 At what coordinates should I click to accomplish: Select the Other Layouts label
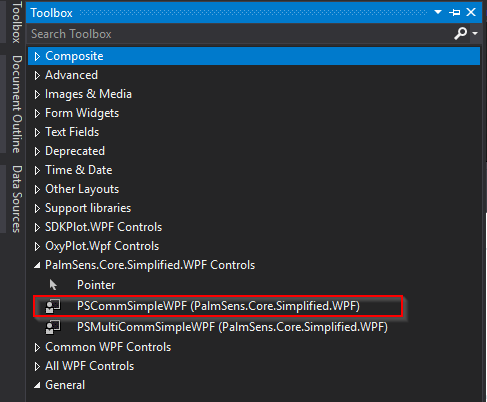tap(82, 189)
